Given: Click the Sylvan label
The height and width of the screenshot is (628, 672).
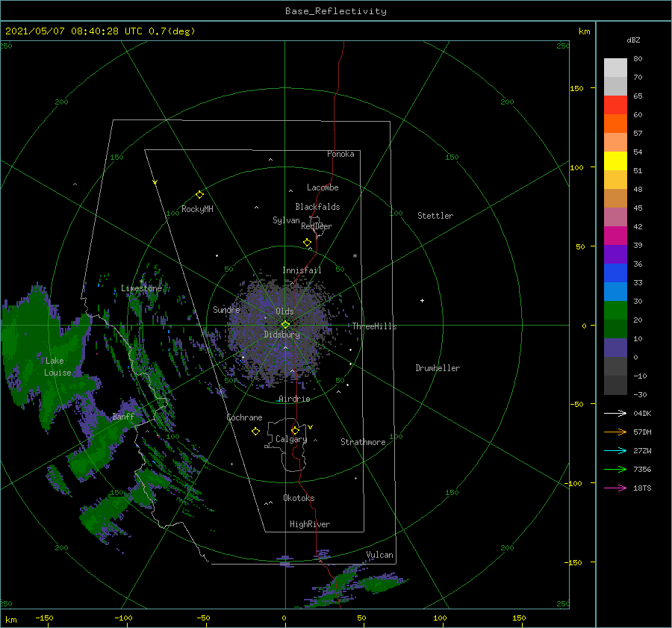Looking at the screenshot, I should pyautogui.click(x=286, y=220).
